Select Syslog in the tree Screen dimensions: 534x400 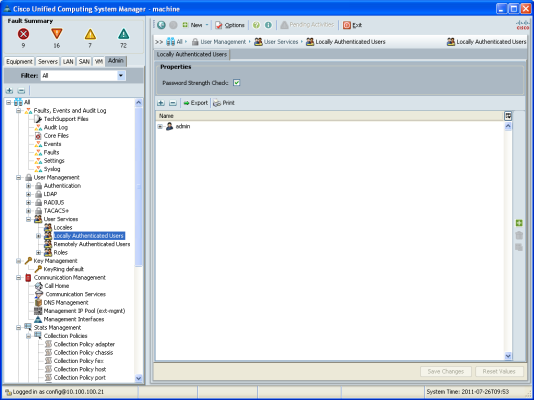tap(52, 169)
